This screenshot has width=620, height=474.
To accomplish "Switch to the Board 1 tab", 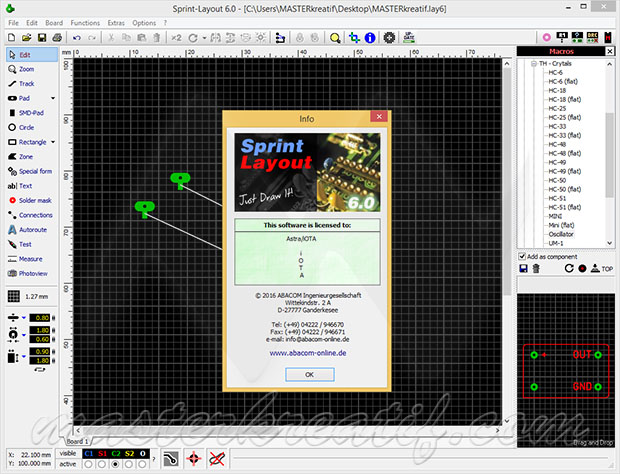I will click(77, 441).
